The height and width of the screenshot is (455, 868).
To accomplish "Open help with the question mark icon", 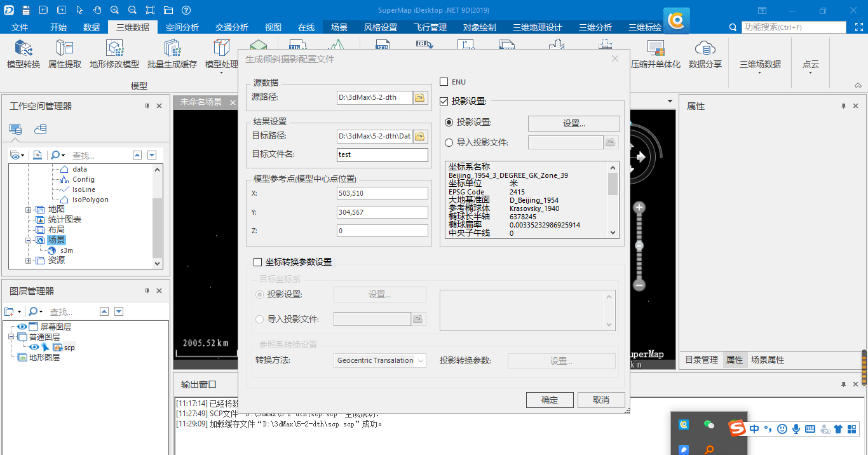I will pyautogui.click(x=186, y=10).
